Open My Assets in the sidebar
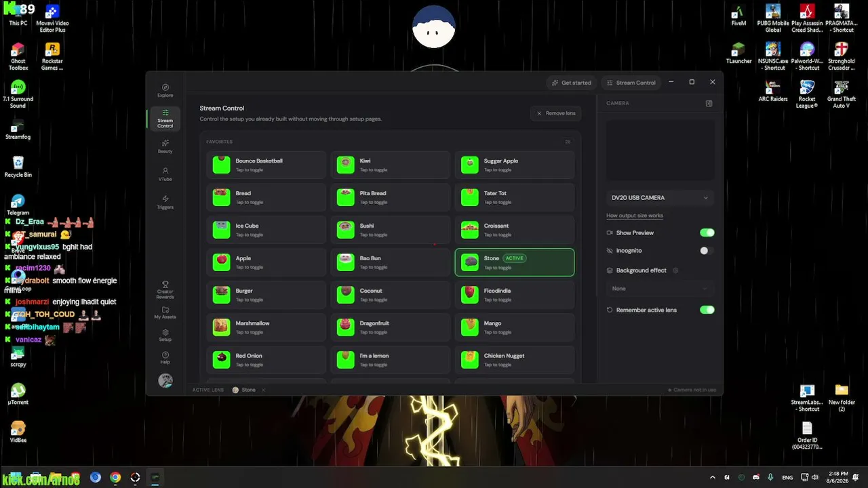Image resolution: width=868 pixels, height=488 pixels. point(165,312)
